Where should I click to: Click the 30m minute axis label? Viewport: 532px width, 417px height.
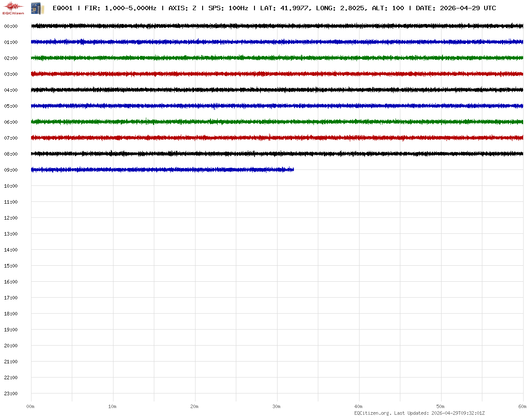tap(277, 406)
